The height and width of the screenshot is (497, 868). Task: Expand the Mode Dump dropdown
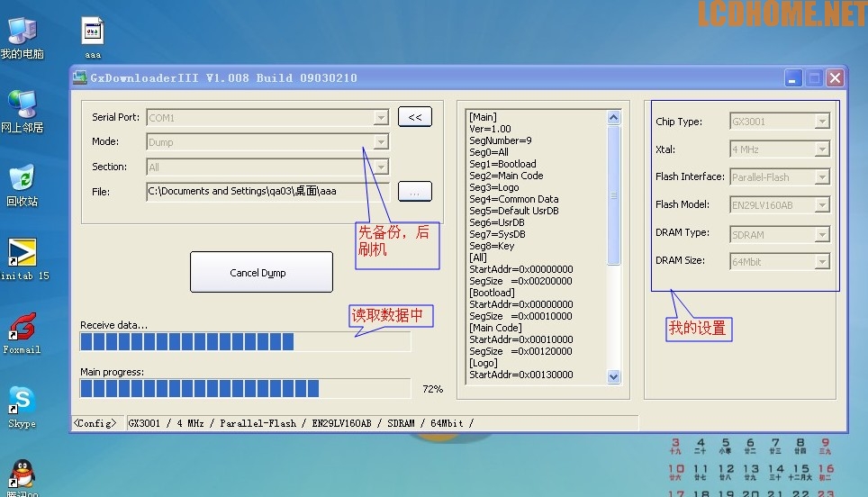point(381,142)
